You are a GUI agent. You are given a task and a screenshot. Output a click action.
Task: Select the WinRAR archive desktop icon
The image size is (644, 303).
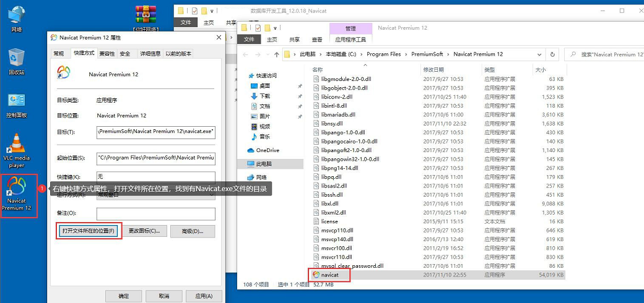tap(146, 17)
